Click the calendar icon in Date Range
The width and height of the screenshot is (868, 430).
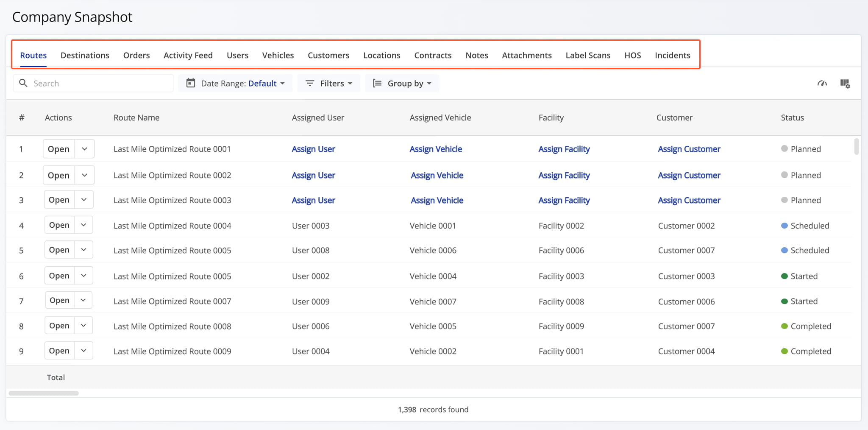pos(191,83)
